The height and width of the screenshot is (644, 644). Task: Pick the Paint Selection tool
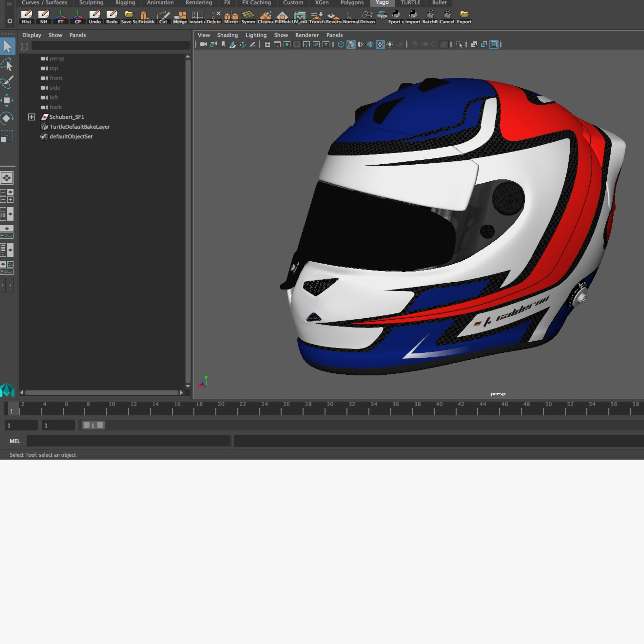[x=7, y=82]
